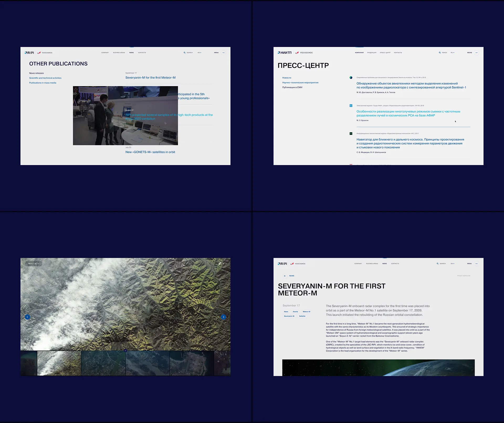
Task: Open BUSINES AREAS on the Other Publications page
Action: [119, 53]
